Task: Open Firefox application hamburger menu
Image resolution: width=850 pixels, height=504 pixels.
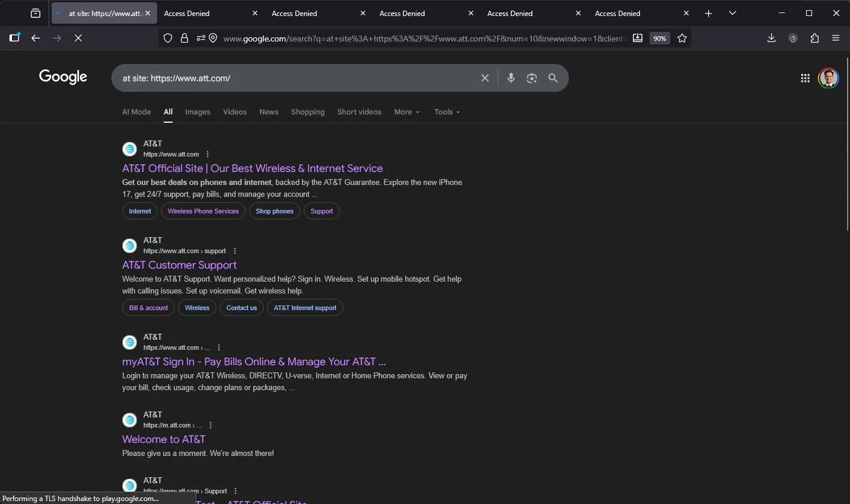Action: pyautogui.click(x=836, y=38)
